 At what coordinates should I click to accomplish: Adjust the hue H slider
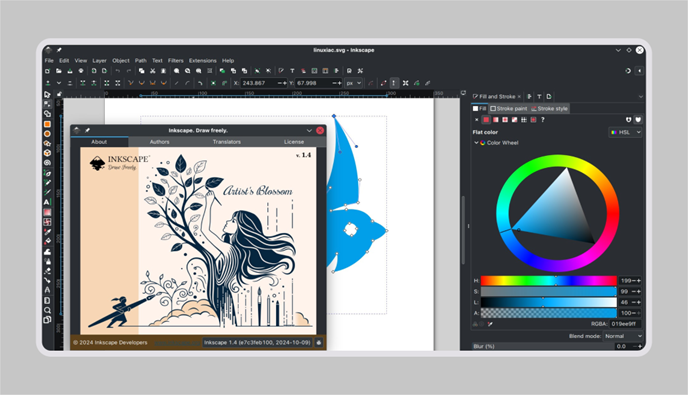[x=548, y=280]
